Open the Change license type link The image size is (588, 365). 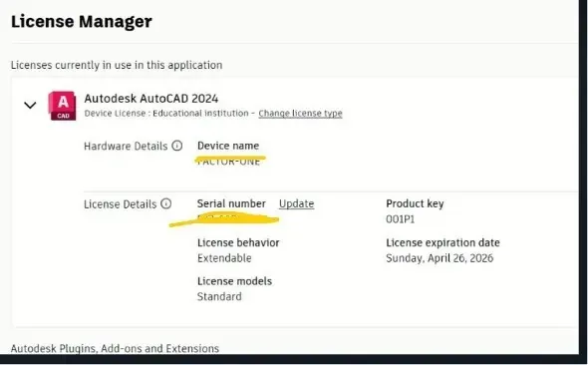click(x=300, y=114)
